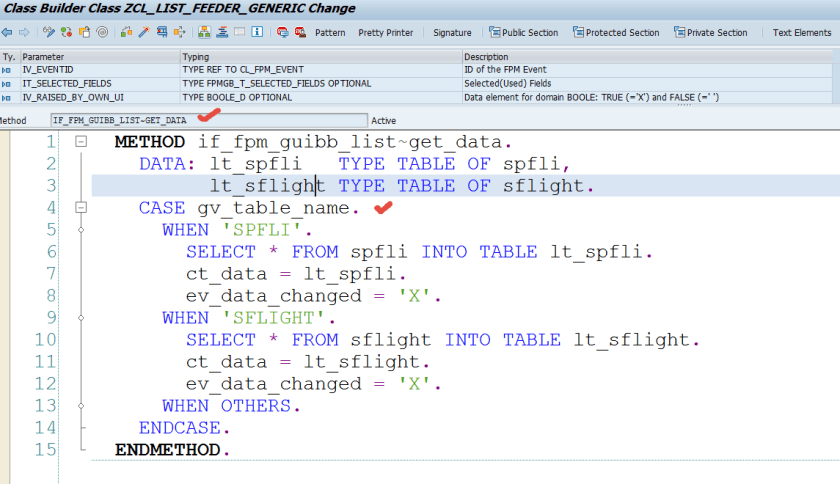Collapse the METHOD block on line 1
840x484 pixels.
tap(81, 142)
